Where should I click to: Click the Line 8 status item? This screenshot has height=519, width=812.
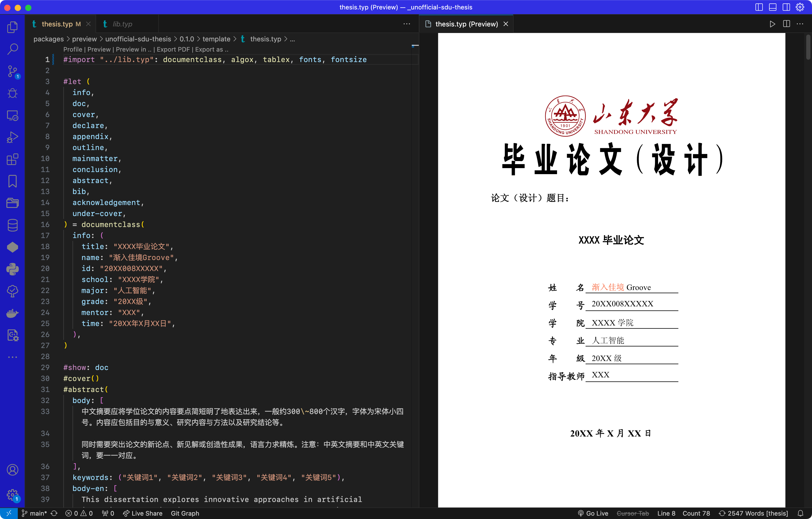tap(666, 513)
